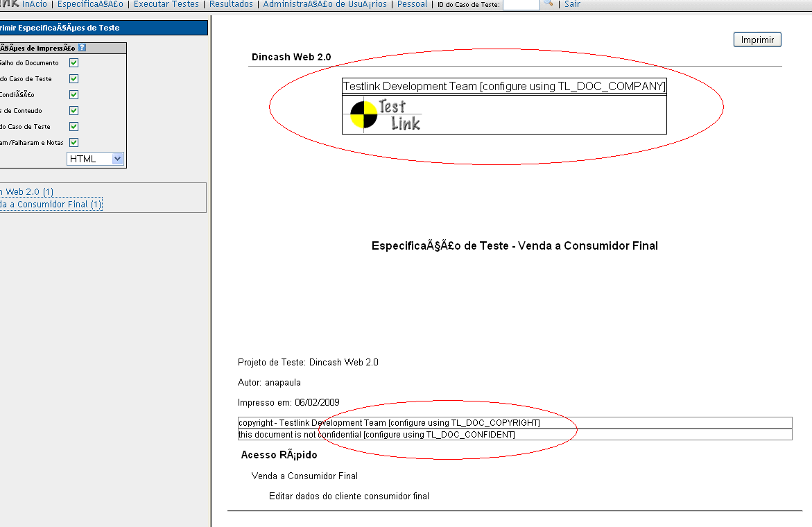This screenshot has height=527, width=812.
Task: Open the 'Executar Testes' menu item
Action: (166, 4)
